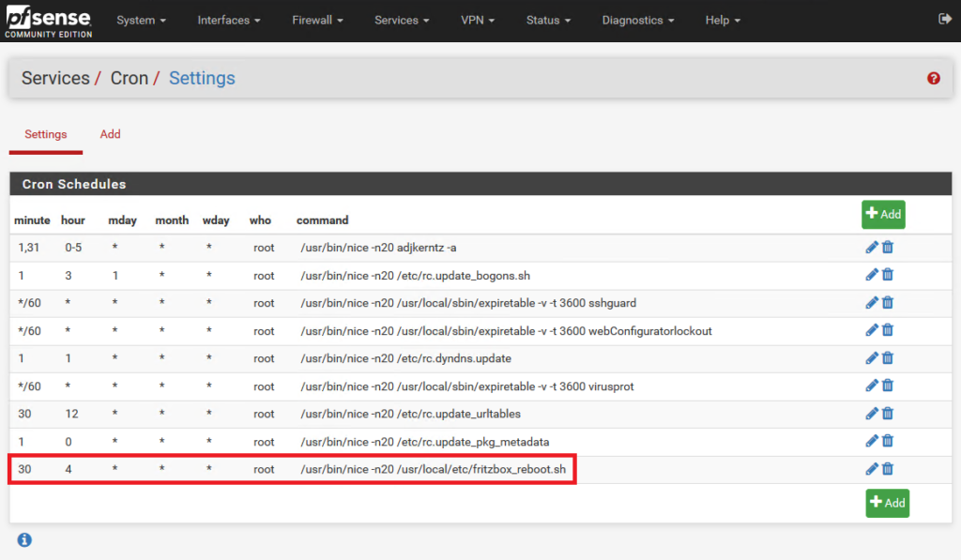Click the blue info icon below table

(24, 539)
